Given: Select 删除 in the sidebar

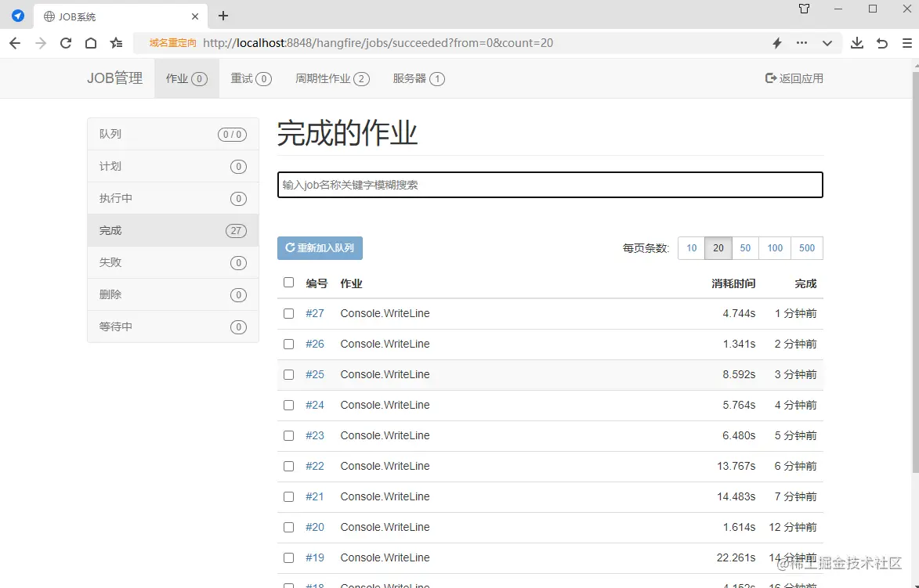Looking at the screenshot, I should point(173,294).
